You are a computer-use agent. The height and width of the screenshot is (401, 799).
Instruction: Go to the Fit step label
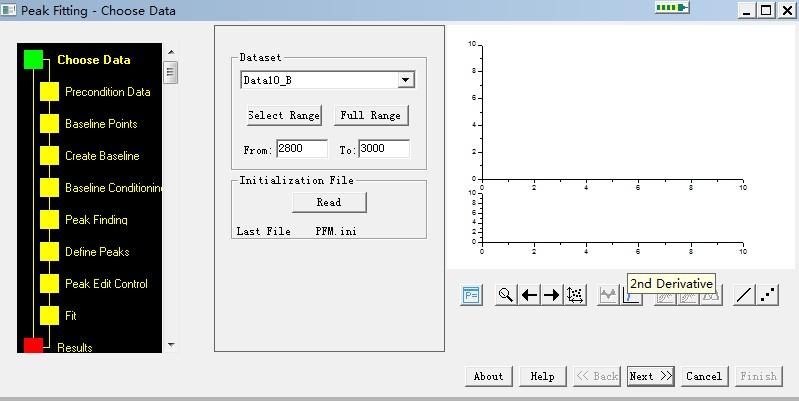70,315
